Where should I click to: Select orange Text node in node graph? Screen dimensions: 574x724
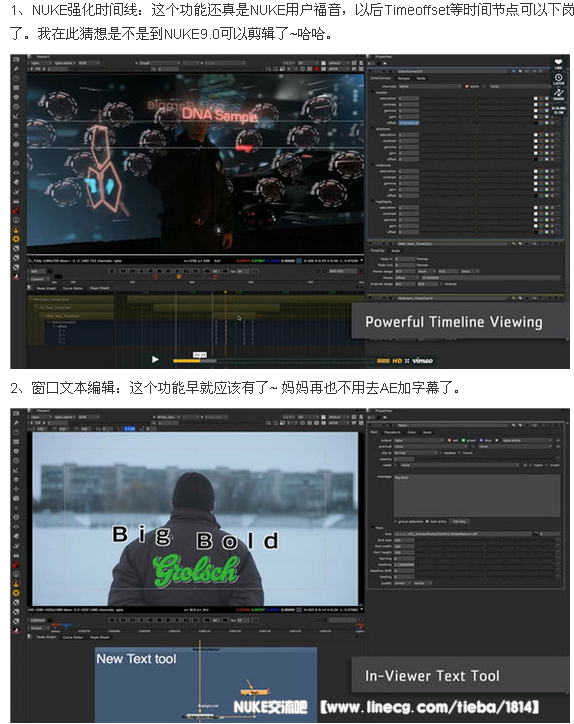coord(254,692)
